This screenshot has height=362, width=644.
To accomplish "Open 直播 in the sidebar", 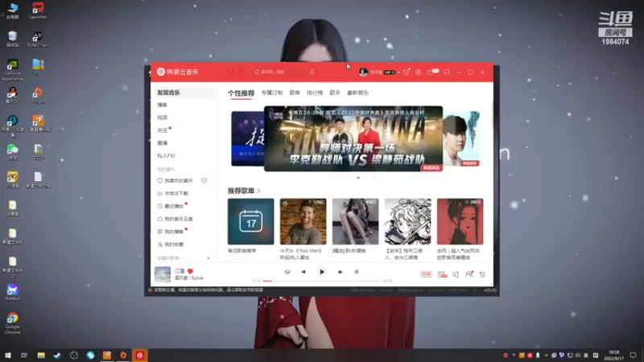I will (163, 143).
